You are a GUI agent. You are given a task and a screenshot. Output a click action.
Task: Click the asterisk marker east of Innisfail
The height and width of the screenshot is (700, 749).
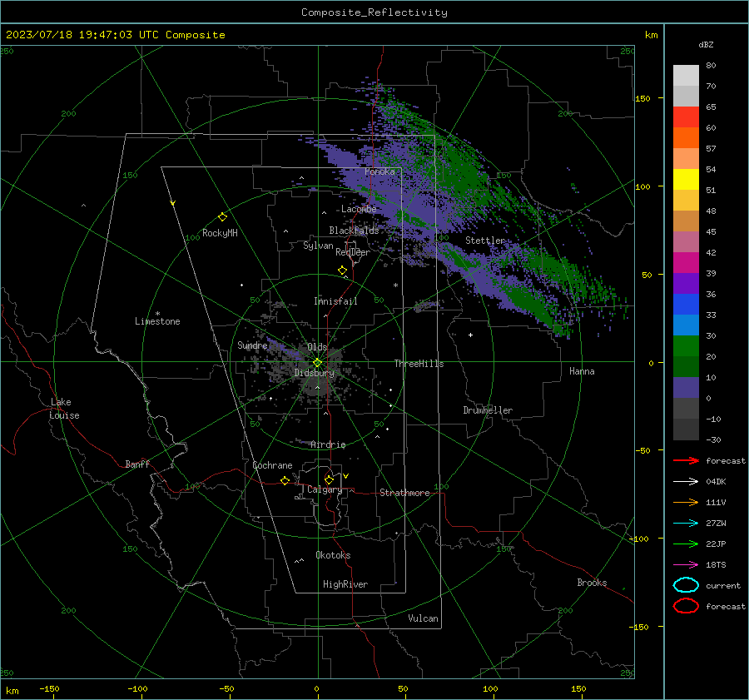tap(395, 285)
